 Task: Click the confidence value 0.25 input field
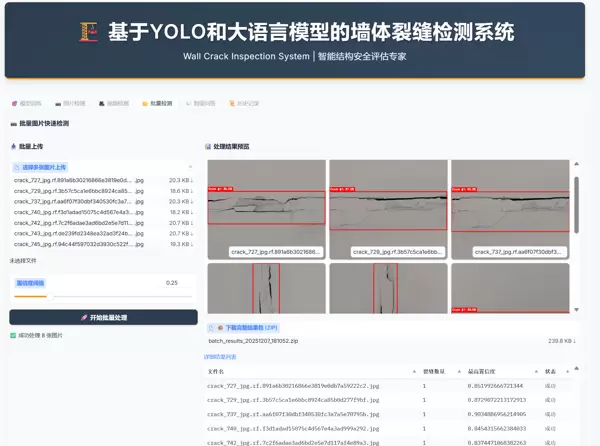point(171,283)
